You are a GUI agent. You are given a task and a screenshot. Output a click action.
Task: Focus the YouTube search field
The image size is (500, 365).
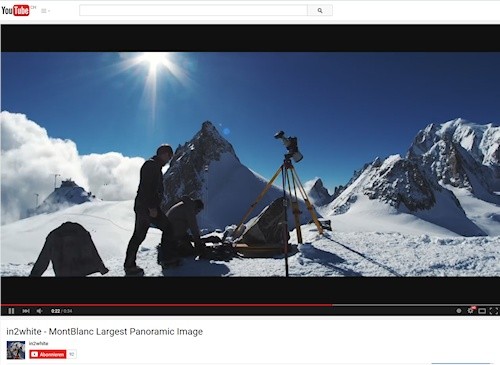point(193,10)
